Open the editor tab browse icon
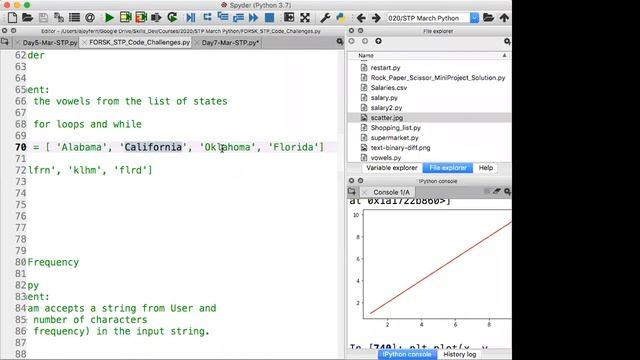640x360 pixels. click(x=5, y=42)
